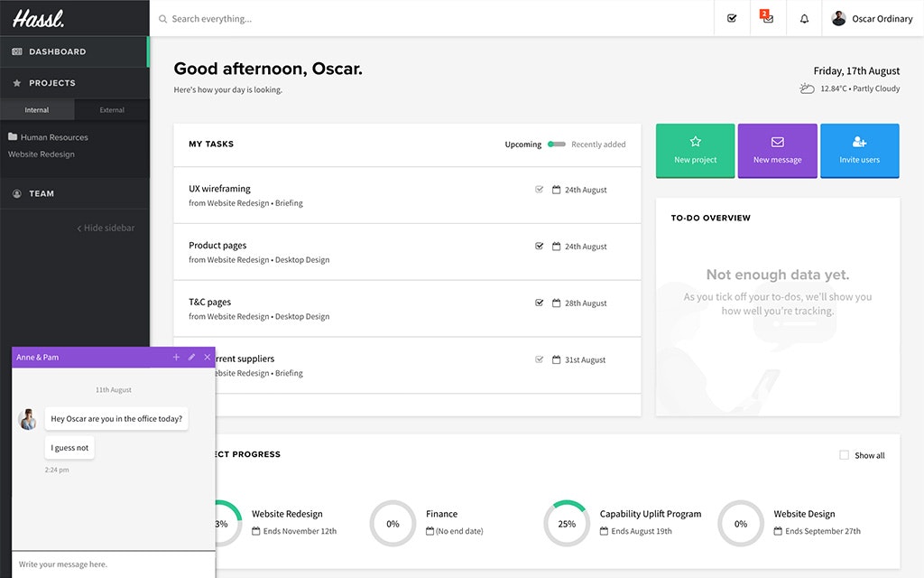Screen dimensions: 924x578
Task: Enable the Show all checkbox
Action: click(844, 455)
